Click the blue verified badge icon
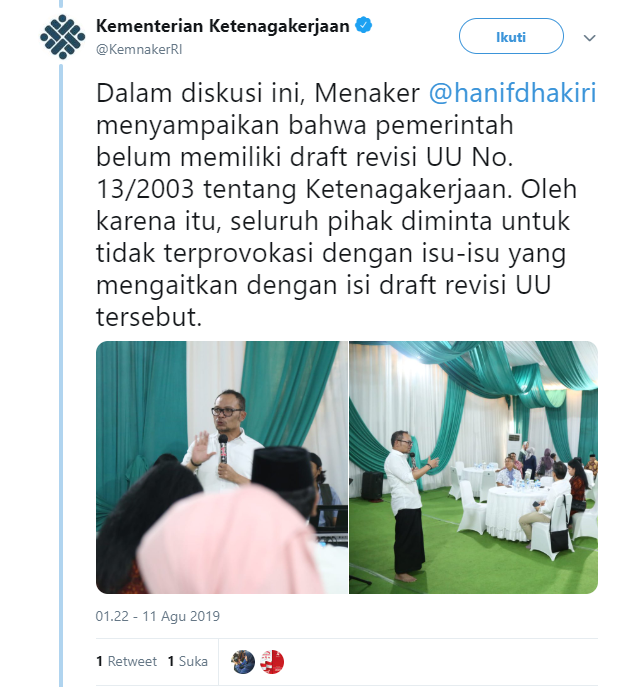This screenshot has height=687, width=637. click(363, 25)
